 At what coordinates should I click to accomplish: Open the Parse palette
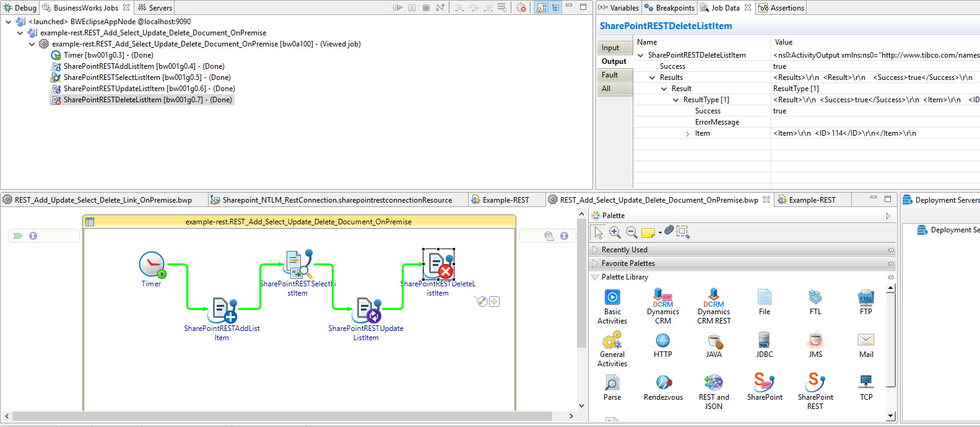point(612,388)
